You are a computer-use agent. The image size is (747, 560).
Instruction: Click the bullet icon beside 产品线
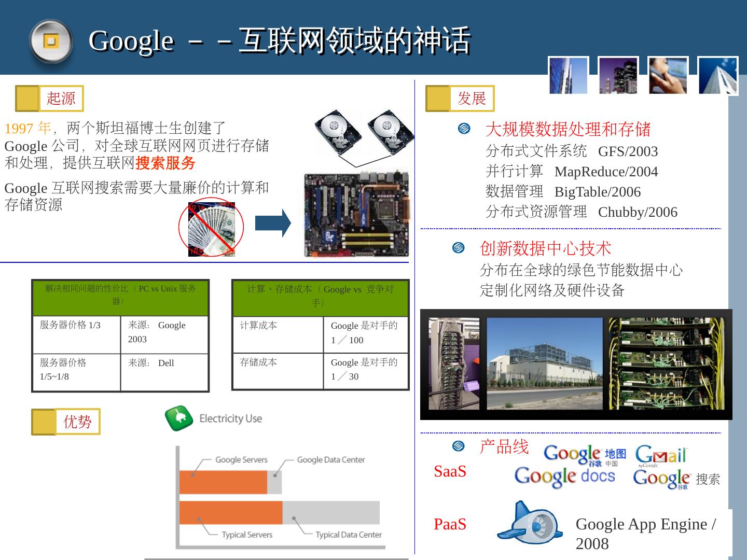459,446
